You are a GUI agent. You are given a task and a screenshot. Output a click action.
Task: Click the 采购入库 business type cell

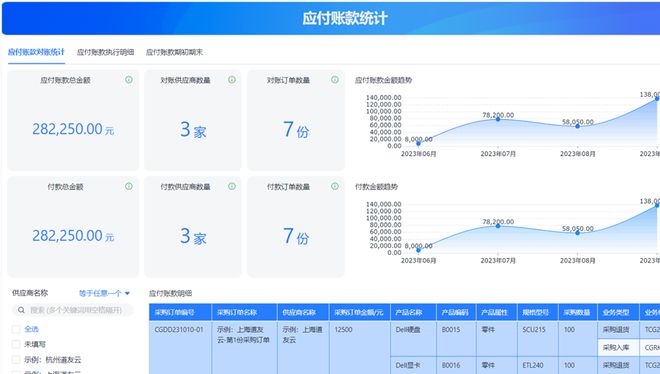click(618, 347)
